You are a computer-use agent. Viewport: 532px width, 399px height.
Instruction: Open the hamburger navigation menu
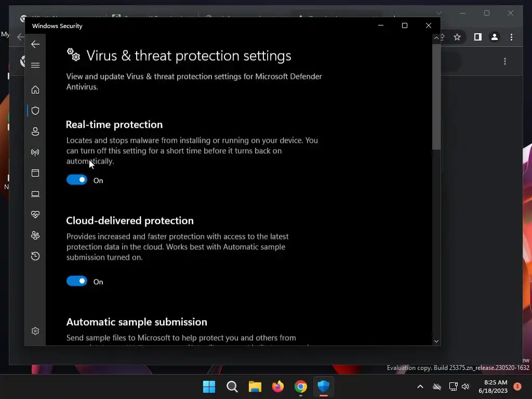35,65
